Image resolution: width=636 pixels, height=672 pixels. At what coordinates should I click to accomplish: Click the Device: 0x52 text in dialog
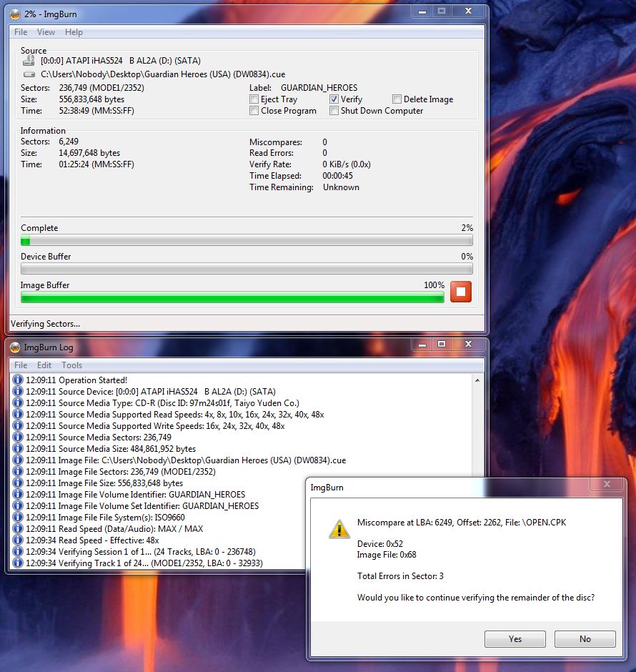[x=380, y=544]
